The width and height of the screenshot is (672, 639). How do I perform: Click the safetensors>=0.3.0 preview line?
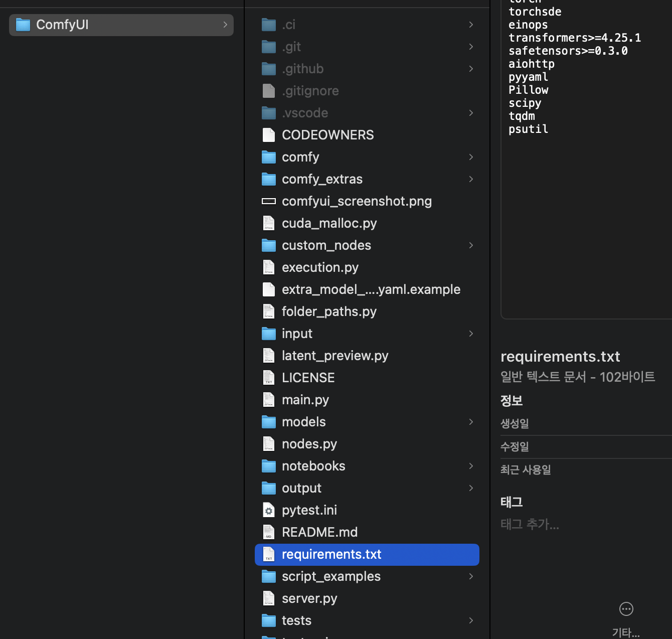[568, 51]
